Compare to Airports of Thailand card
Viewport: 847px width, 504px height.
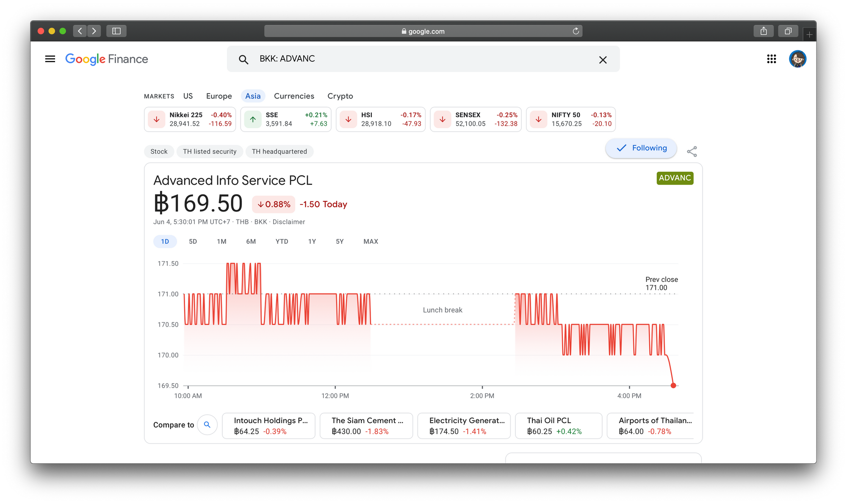(x=650, y=426)
